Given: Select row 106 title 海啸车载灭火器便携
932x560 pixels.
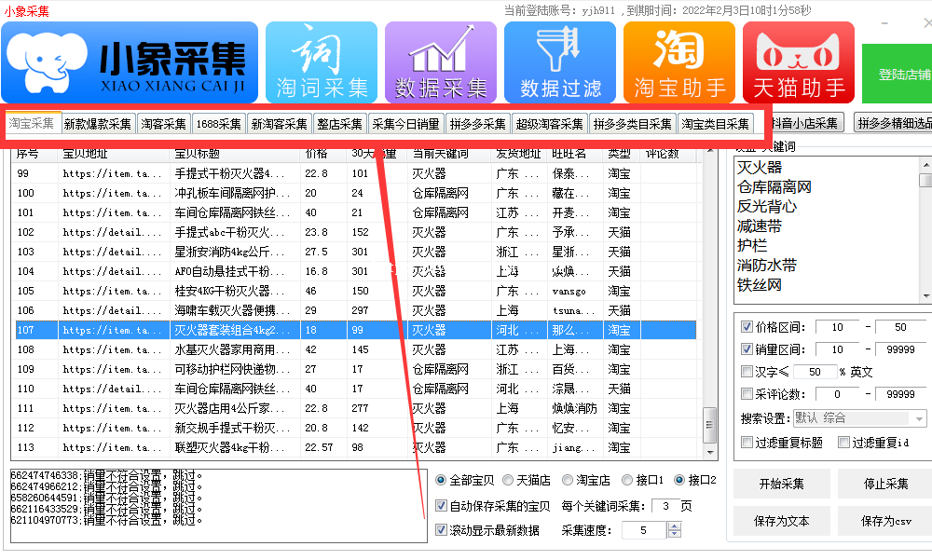Looking at the screenshot, I should pos(232,310).
